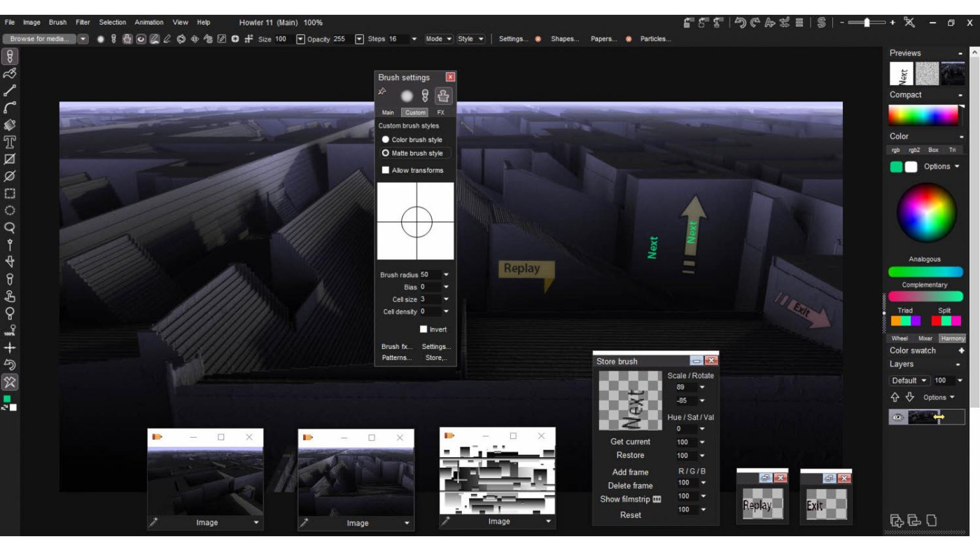Select the Text tool in left toolbar
Viewport: 980px width, 551px height.
(10, 142)
